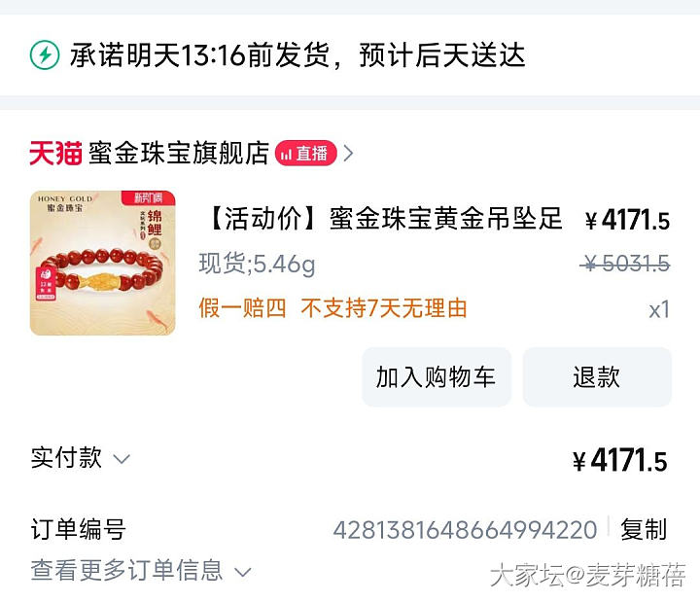This screenshot has height=602, width=700.
Task: Open the 蜜金珠宝旗舰店 store name
Action: click(x=179, y=154)
